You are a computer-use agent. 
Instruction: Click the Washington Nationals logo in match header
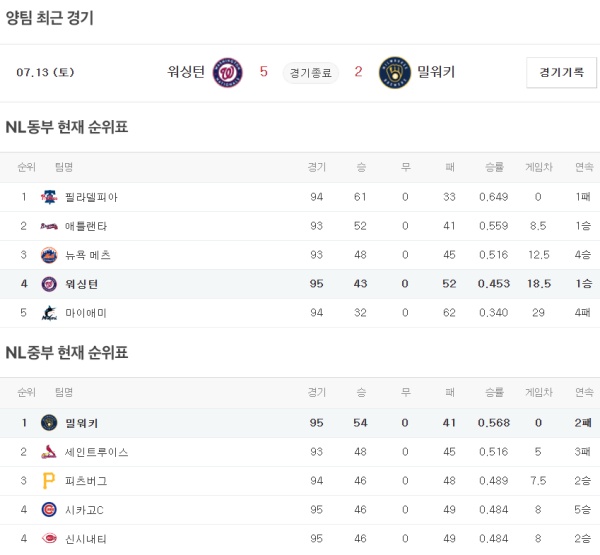click(228, 72)
